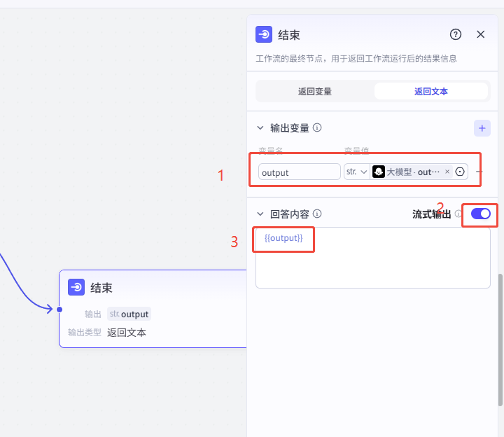The image size is (504, 437).
Task: Click the purple 结束 icon in panel header
Action: coord(264,35)
